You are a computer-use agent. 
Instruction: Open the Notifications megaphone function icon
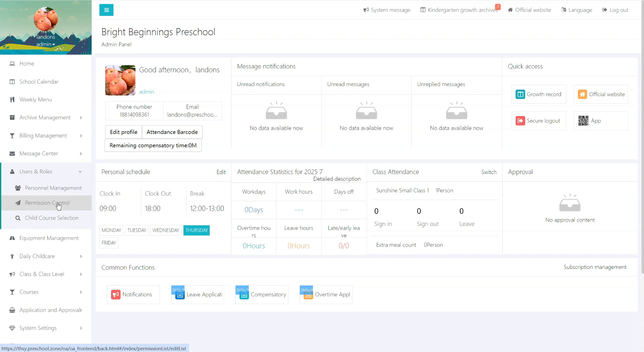116,295
